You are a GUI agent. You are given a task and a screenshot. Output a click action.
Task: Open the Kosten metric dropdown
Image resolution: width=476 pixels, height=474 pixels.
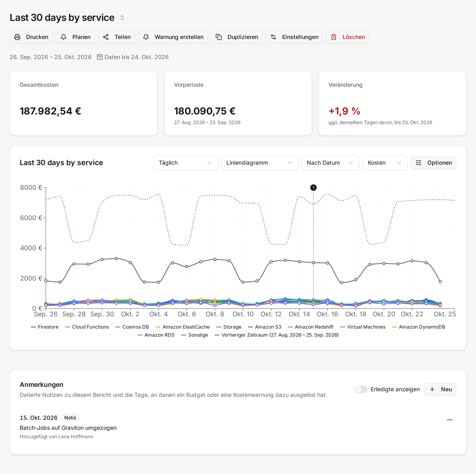[x=385, y=163]
